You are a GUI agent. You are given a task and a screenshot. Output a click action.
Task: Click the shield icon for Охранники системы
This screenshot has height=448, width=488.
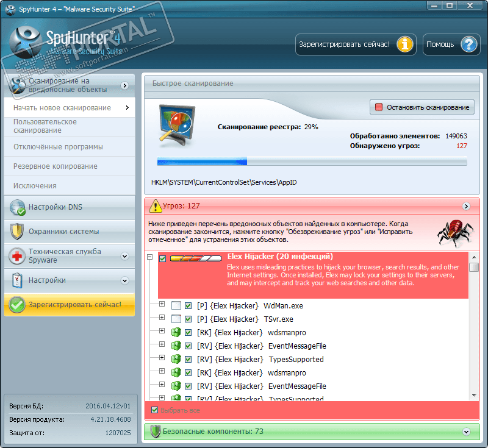click(17, 232)
